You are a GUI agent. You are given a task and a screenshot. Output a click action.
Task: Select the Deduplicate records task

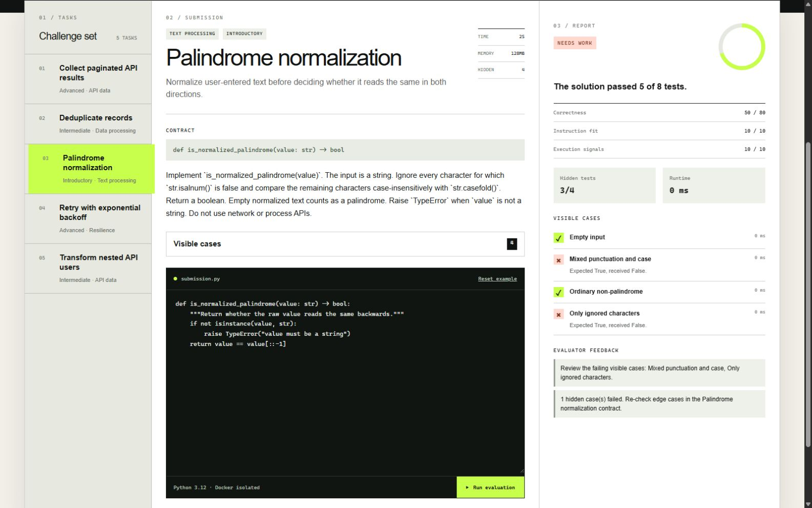88,124
